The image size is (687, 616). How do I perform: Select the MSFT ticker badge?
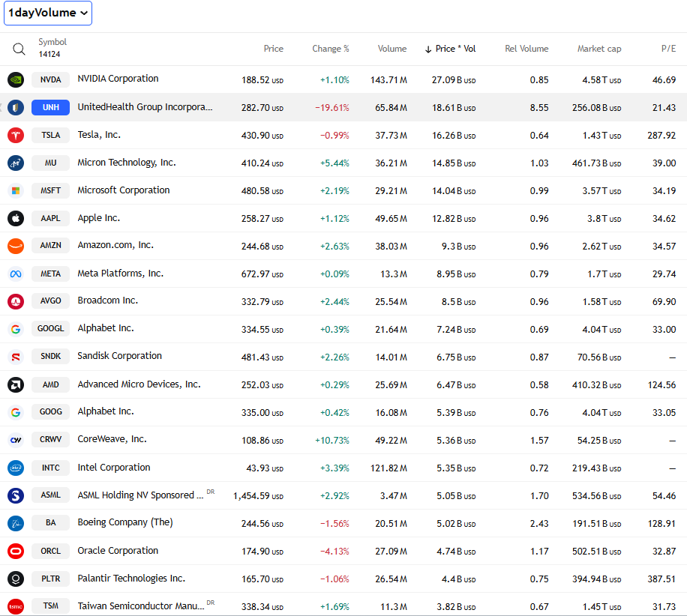pyautogui.click(x=51, y=190)
